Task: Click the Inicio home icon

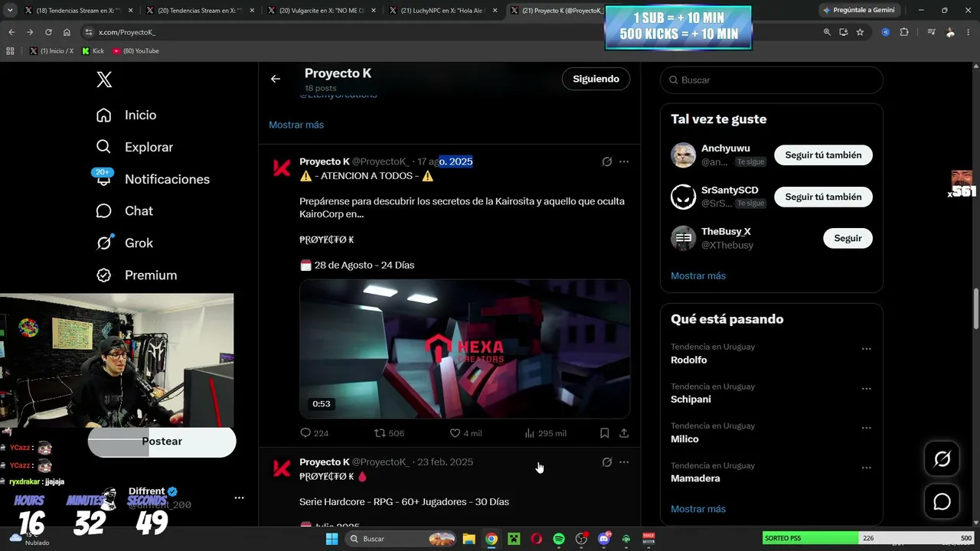Action: click(104, 115)
